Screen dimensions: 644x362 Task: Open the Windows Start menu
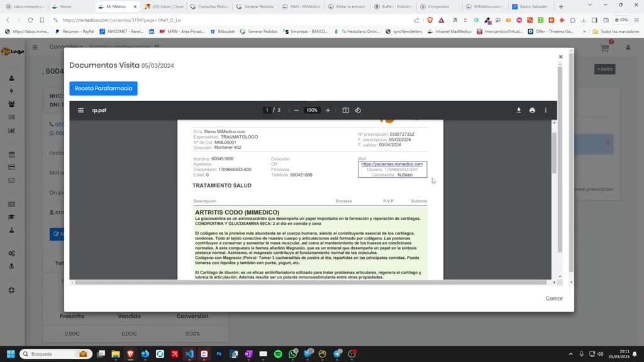[11, 354]
